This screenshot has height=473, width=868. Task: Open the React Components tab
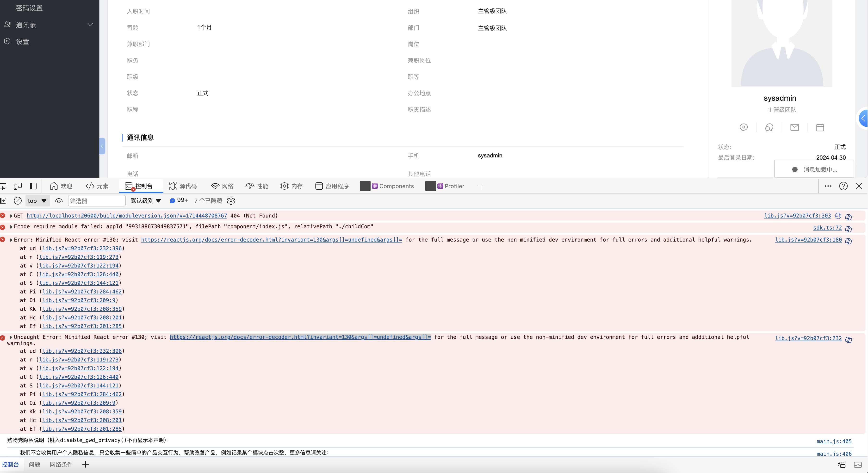387,186
